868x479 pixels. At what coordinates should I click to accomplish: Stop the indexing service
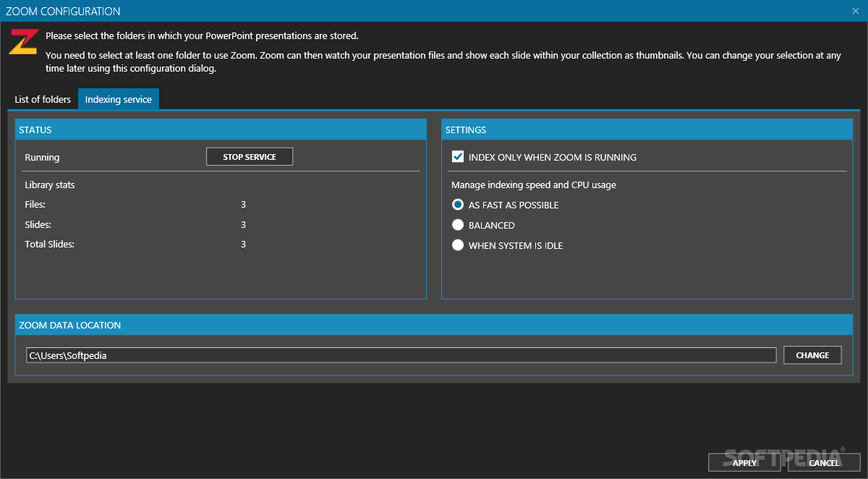(250, 157)
